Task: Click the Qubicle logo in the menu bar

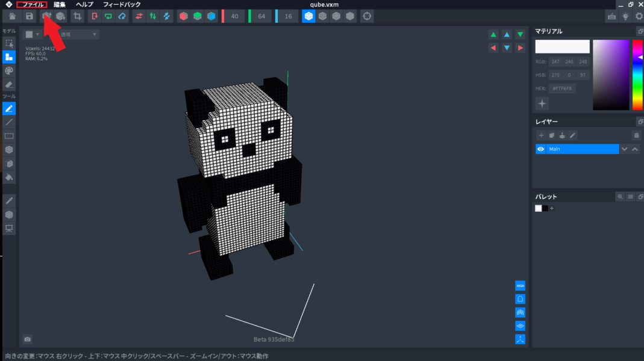Action: 8,5
